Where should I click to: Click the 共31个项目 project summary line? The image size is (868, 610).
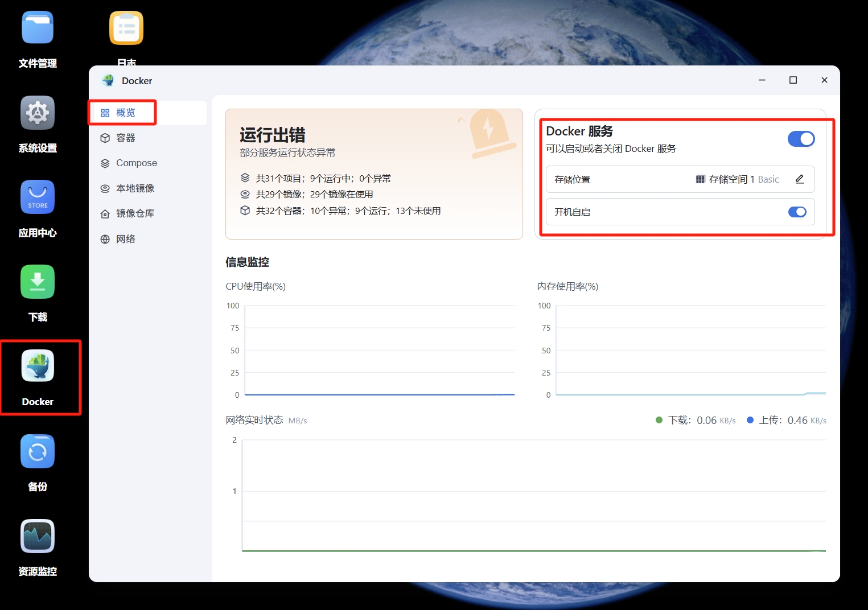pyautogui.click(x=323, y=178)
